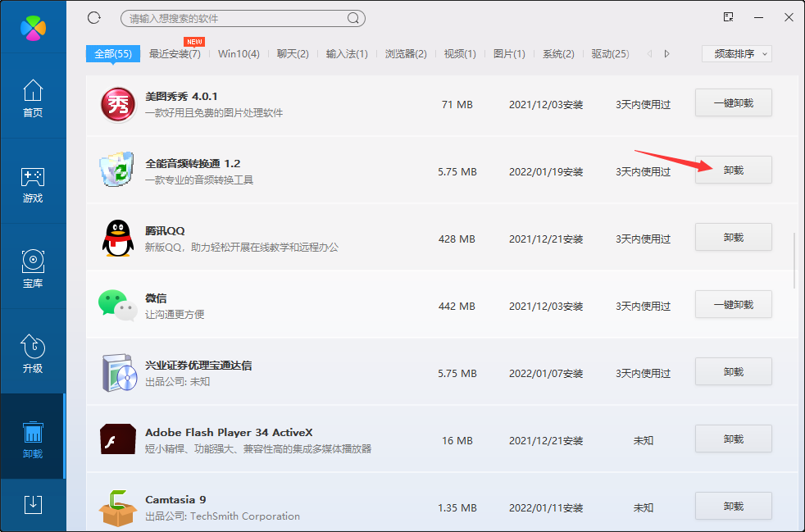Click the 全能音频转换通 recycle icon
The width and height of the screenshot is (805, 532).
[x=117, y=170]
